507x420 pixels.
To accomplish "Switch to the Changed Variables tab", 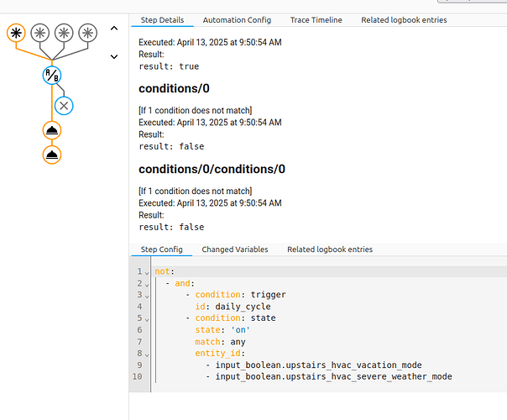I will click(235, 249).
